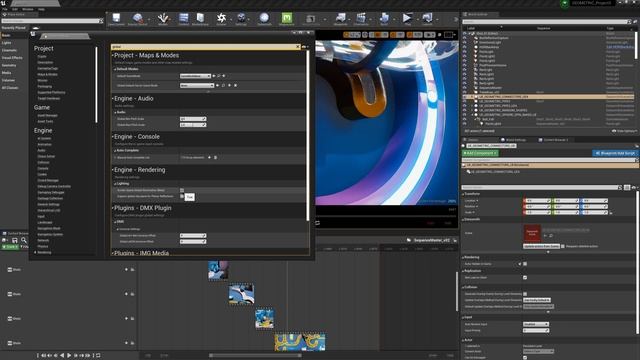
Task: Open the Default GameMode dropdown
Action: coord(196,76)
